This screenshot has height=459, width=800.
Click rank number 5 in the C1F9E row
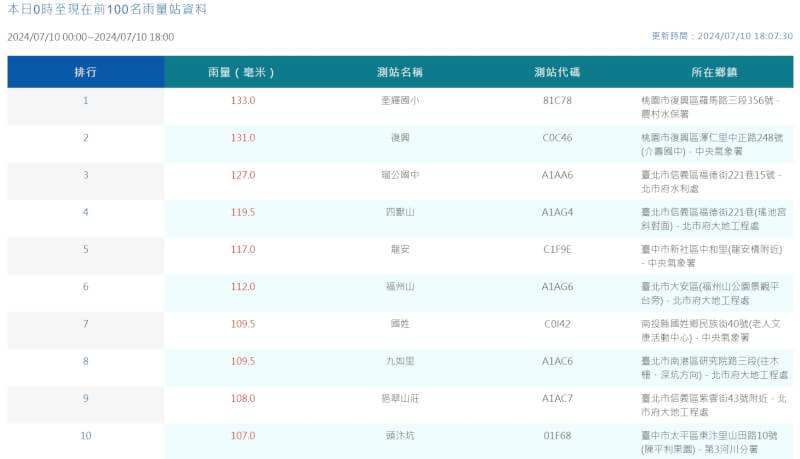click(86, 249)
